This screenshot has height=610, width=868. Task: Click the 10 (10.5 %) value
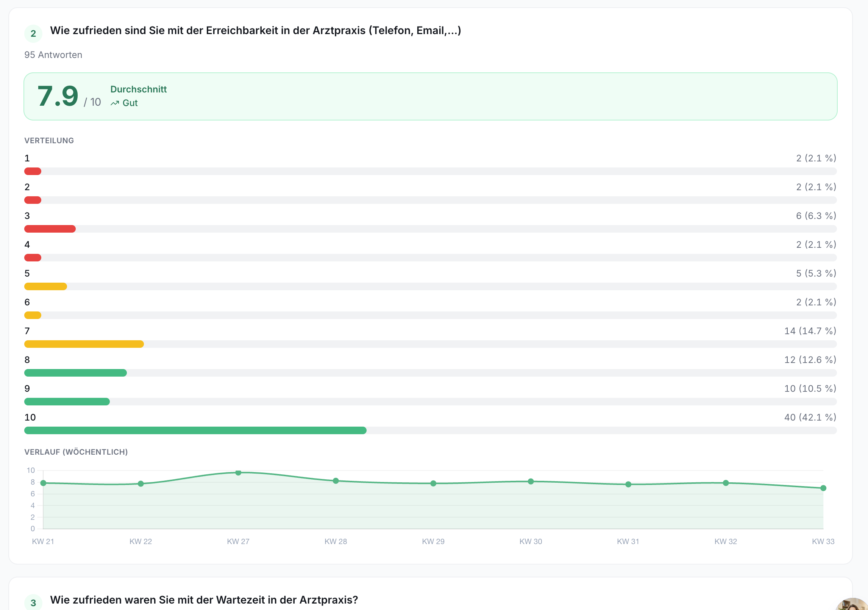[810, 389]
